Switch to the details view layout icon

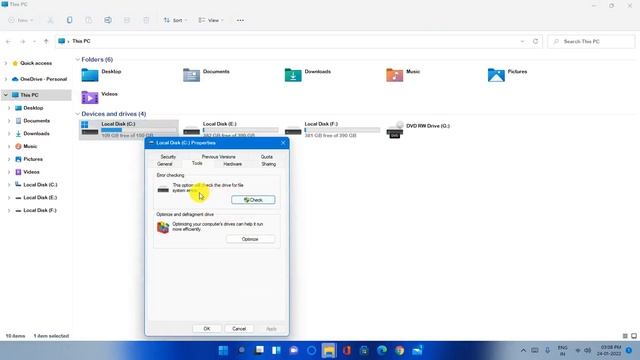pos(625,336)
